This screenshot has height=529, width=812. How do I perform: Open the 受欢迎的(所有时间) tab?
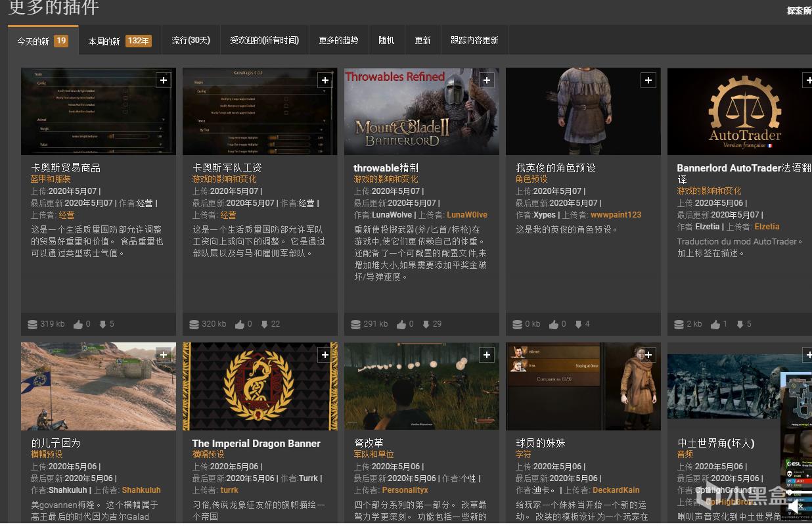point(264,40)
